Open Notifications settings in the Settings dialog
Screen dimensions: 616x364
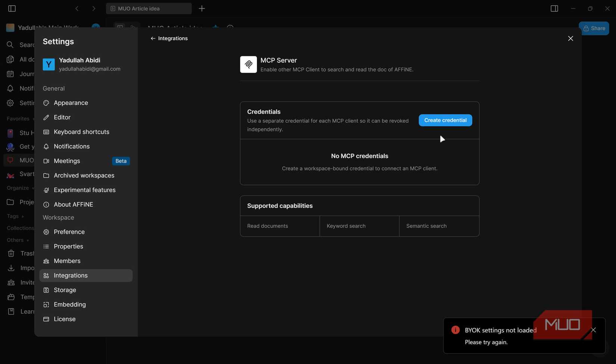[x=86, y=147]
